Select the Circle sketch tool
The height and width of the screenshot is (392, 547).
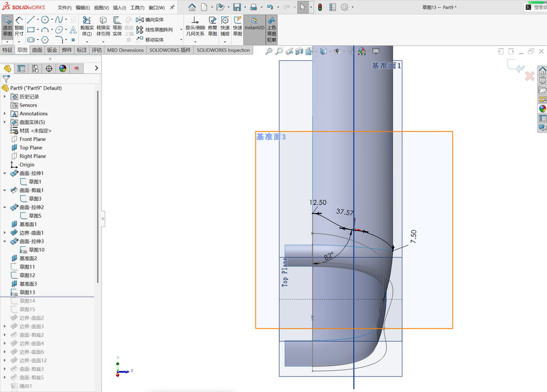pyautogui.click(x=45, y=20)
